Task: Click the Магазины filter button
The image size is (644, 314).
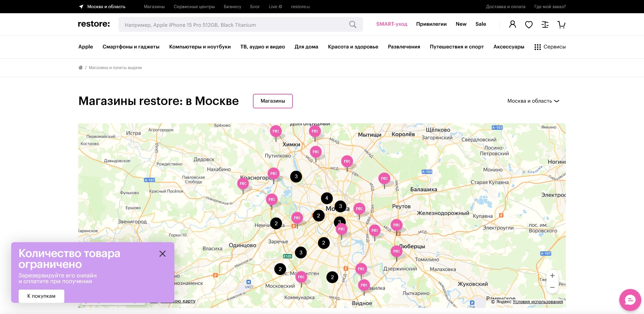Action: click(x=273, y=101)
